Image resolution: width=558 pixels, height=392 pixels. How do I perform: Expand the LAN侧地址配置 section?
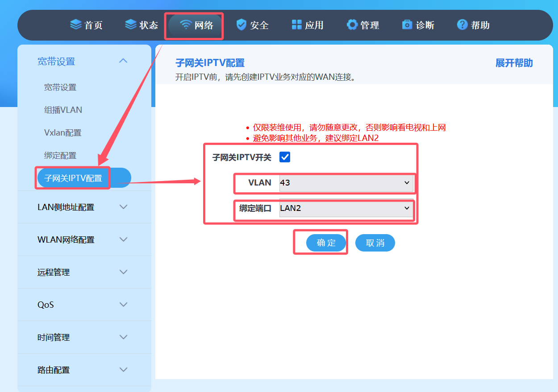(x=84, y=207)
